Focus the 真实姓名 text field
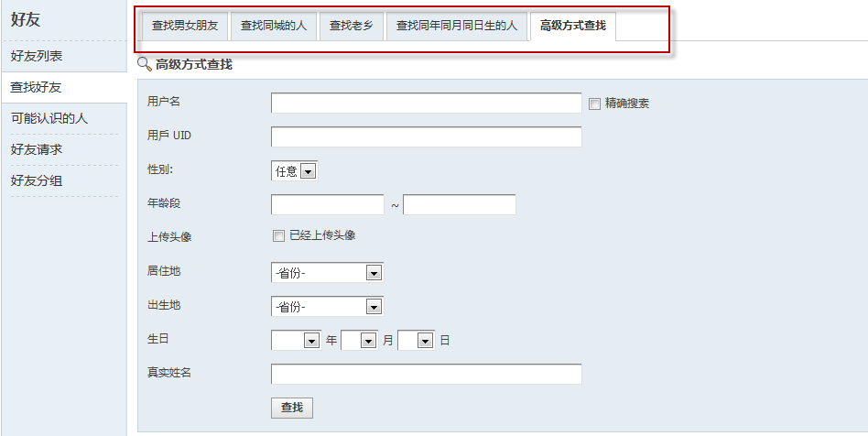The width and height of the screenshot is (868, 436). coord(426,374)
